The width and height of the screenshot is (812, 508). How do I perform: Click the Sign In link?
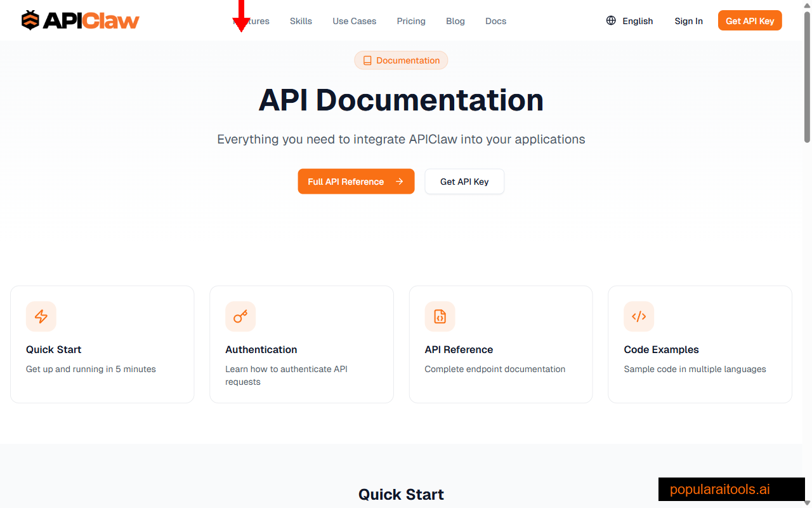[x=688, y=21]
